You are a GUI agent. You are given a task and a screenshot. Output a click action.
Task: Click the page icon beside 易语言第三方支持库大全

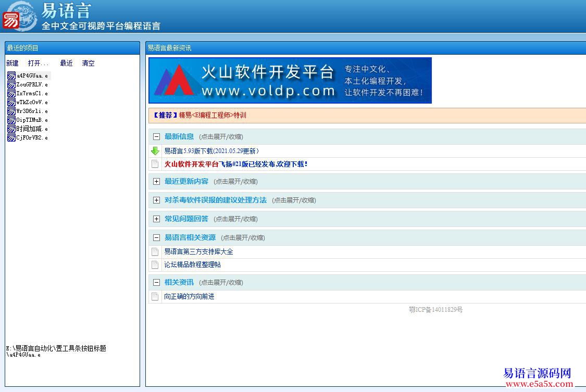point(155,252)
